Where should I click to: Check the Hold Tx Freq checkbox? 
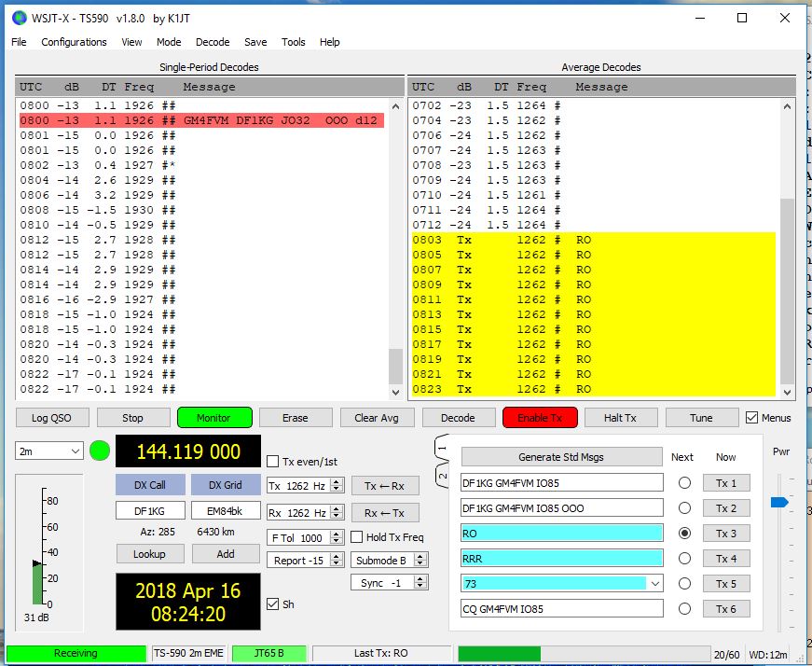tap(356, 537)
